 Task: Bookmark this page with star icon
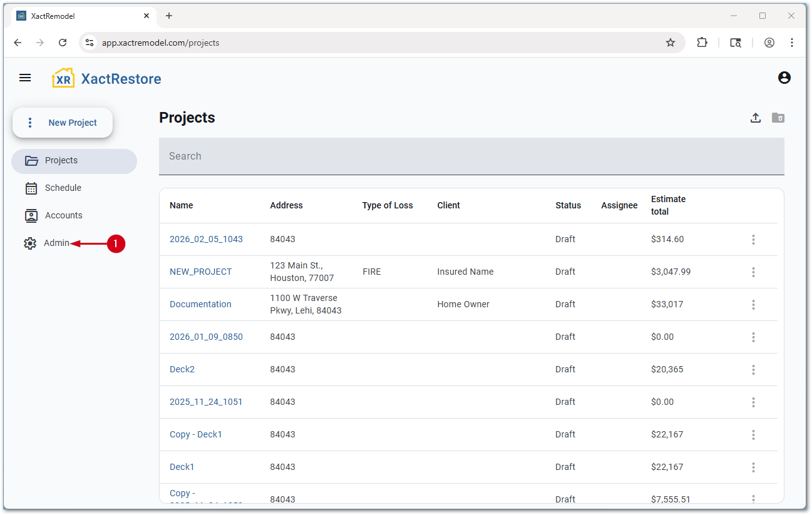pyautogui.click(x=671, y=43)
